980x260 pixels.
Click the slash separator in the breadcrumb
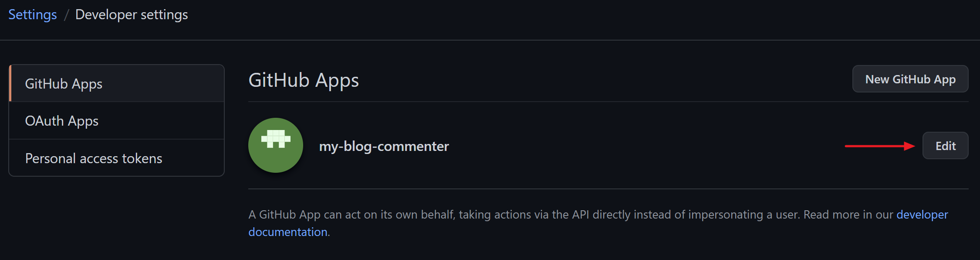point(66,15)
